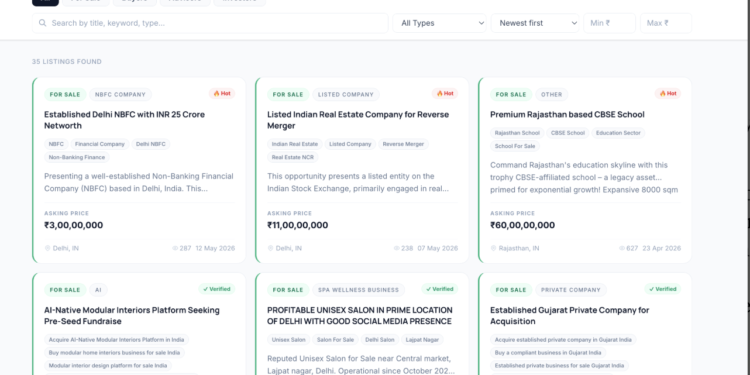This screenshot has width=750, height=375.
Task: Click SPA WELLNESS BUSINESS category badge
Action: tap(358, 290)
